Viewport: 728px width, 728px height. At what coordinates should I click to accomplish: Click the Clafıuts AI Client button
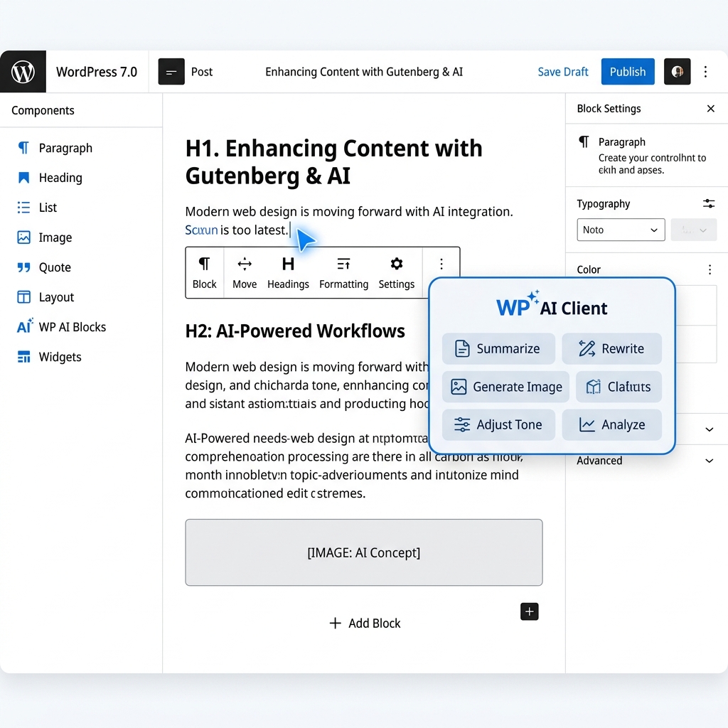point(619,387)
